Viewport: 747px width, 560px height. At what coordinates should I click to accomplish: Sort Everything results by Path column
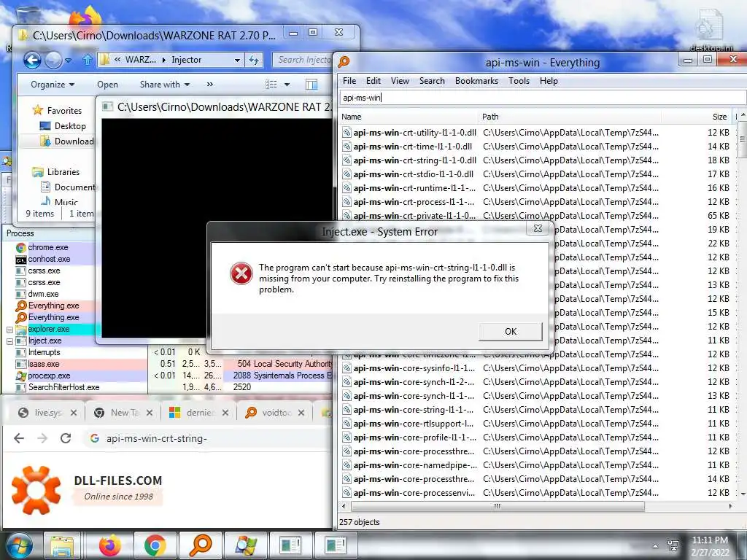[569, 117]
